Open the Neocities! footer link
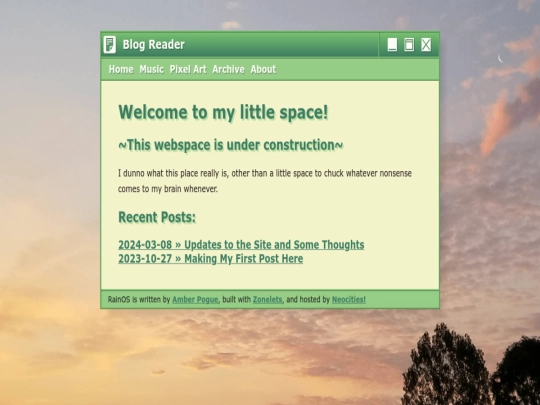The height and width of the screenshot is (405, 540). click(x=349, y=300)
